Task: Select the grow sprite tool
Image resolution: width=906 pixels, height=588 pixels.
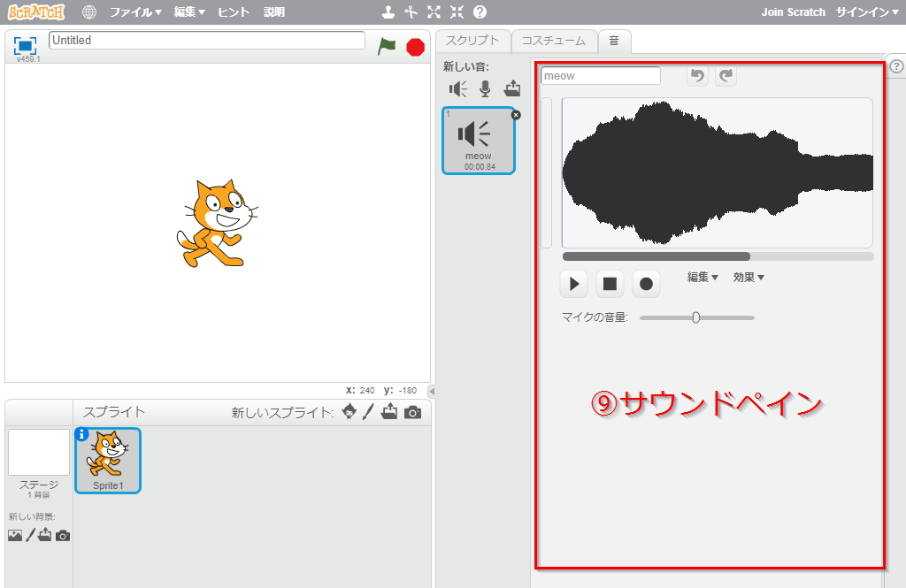Action: click(433, 12)
